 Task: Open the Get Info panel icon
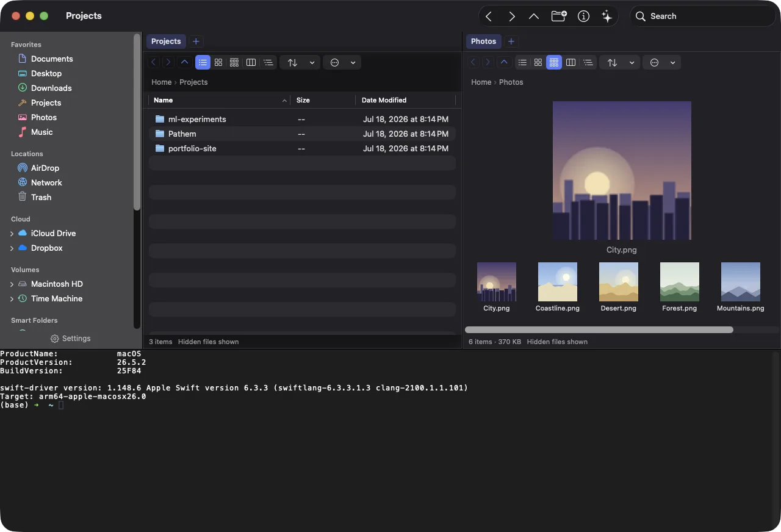[584, 16]
